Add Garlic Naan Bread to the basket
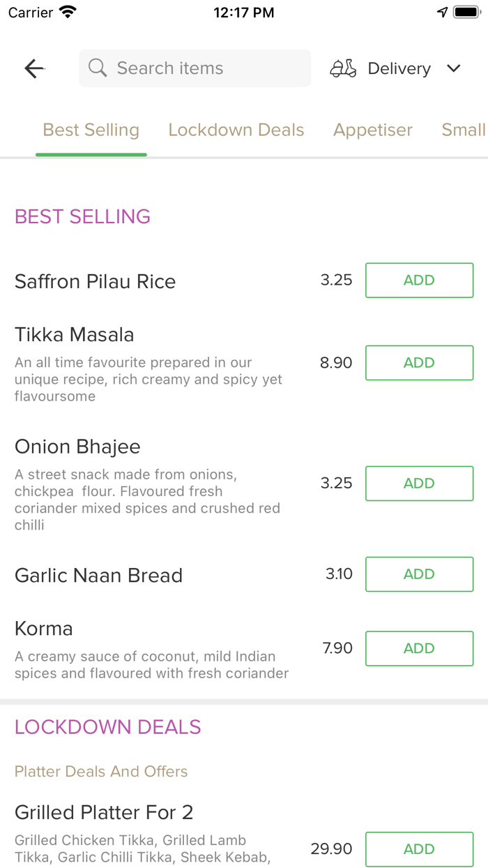The height and width of the screenshot is (868, 488). point(419,574)
